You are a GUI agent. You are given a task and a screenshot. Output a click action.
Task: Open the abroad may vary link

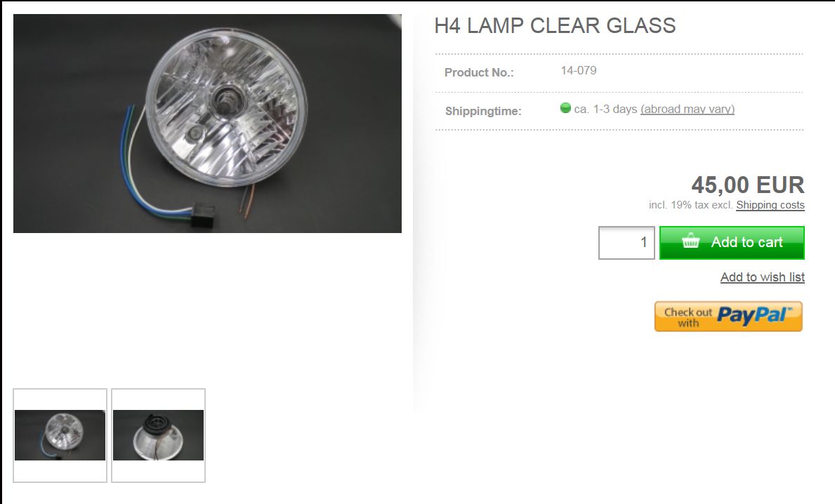(x=688, y=109)
